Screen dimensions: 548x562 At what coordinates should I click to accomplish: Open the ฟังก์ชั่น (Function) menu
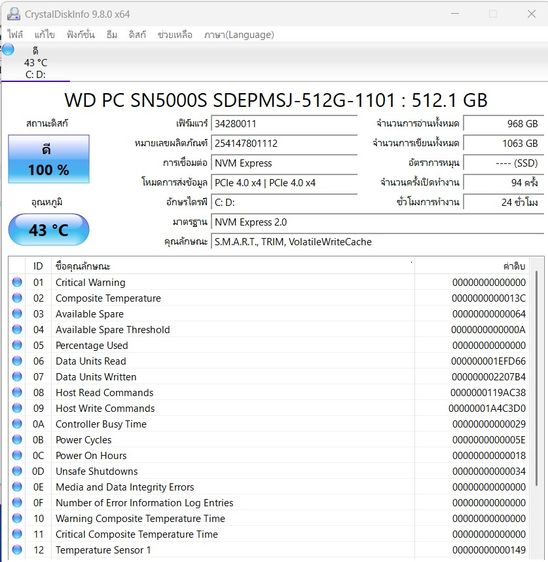(x=81, y=34)
